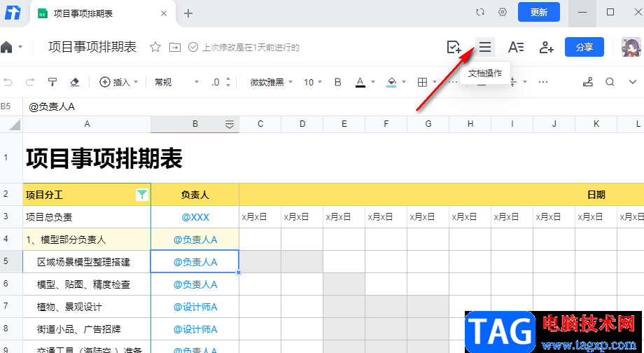The height and width of the screenshot is (353, 644).
Task: Move document to folder icon
Action: (175, 48)
